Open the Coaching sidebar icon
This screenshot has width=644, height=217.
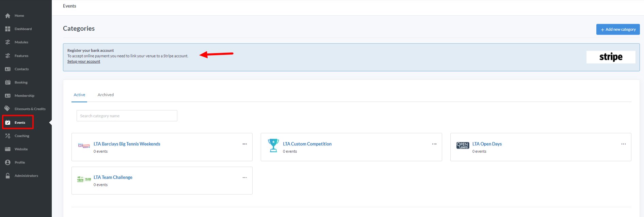(7, 136)
